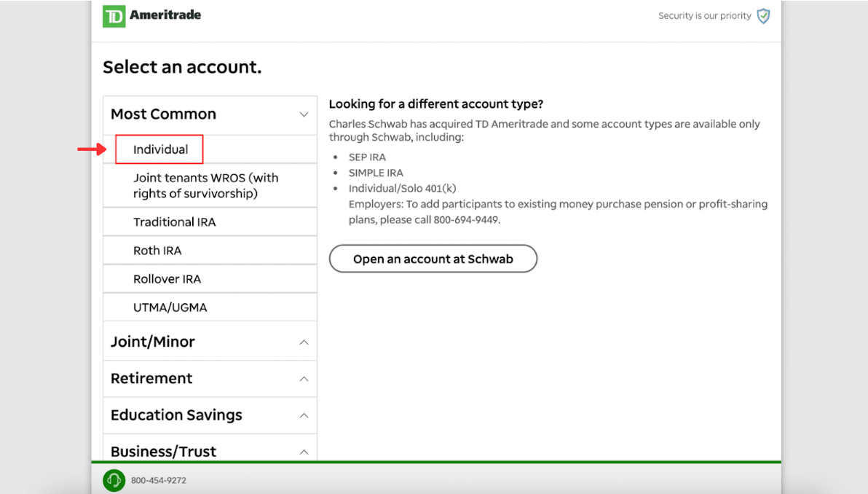Image resolution: width=868 pixels, height=494 pixels.
Task: Click Open an account at Schwab
Action: [433, 259]
